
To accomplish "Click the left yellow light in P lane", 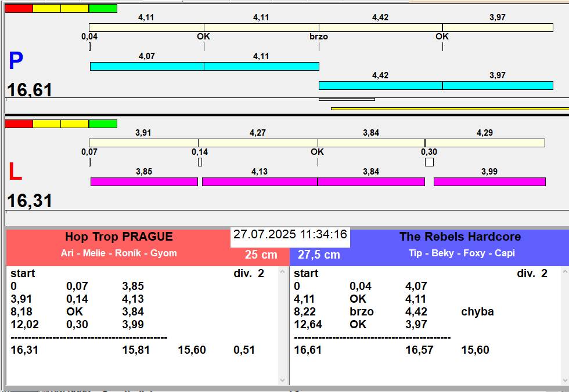I will 46,8.
